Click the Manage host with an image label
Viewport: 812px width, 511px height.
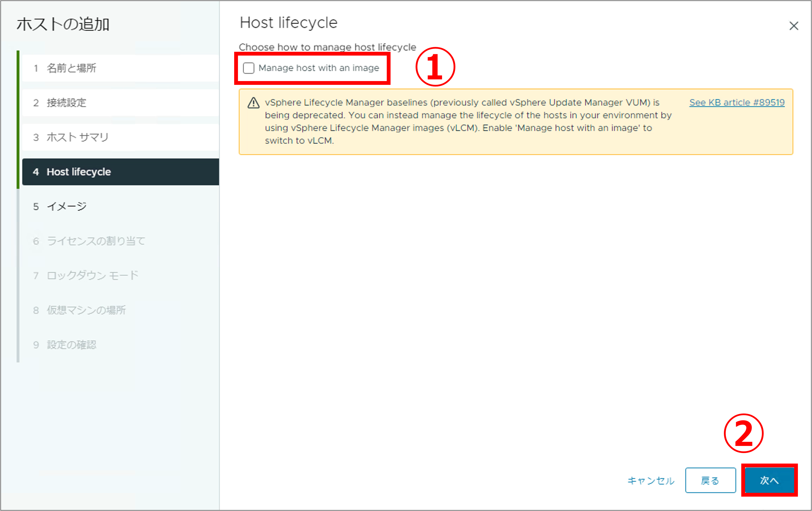click(318, 68)
